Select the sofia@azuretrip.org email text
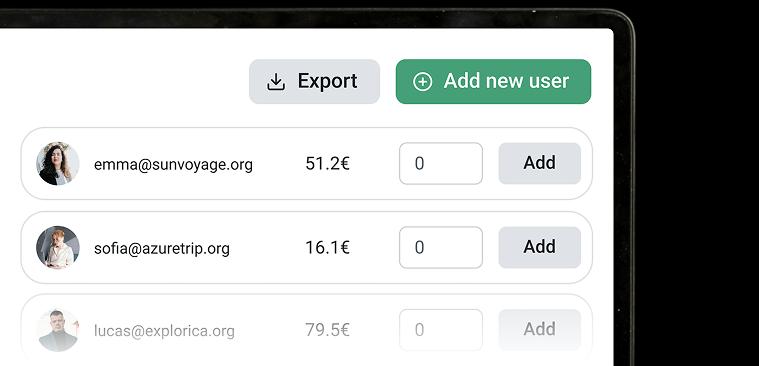 [x=162, y=248]
